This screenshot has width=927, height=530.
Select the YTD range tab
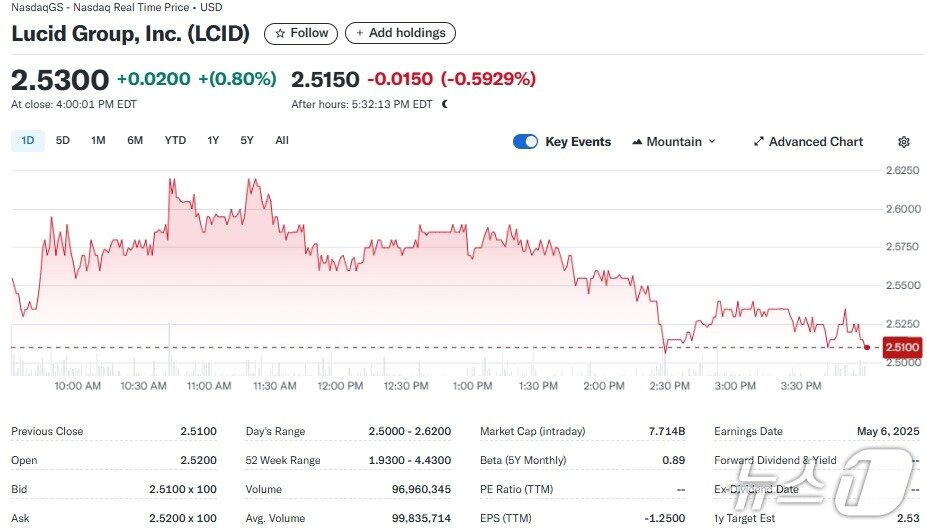[x=175, y=141]
